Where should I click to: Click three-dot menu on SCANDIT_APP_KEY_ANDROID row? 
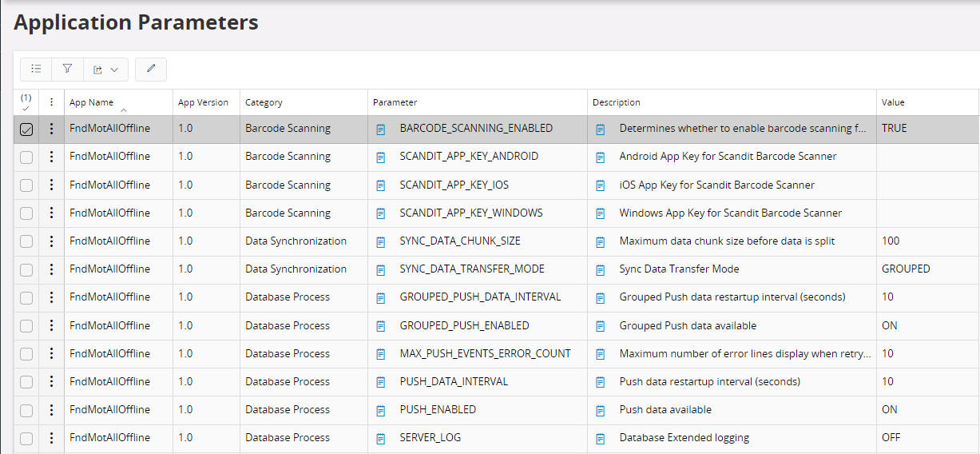pyautogui.click(x=52, y=157)
